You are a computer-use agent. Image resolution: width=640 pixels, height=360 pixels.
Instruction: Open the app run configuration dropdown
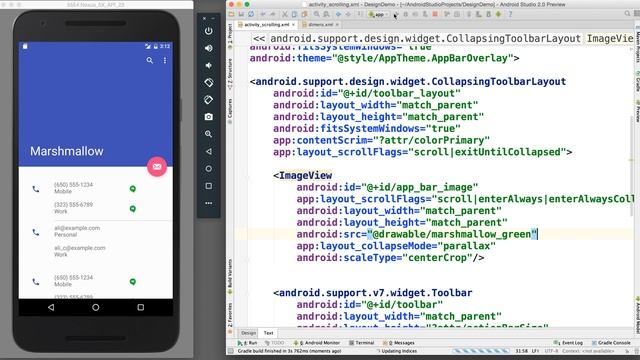point(378,14)
